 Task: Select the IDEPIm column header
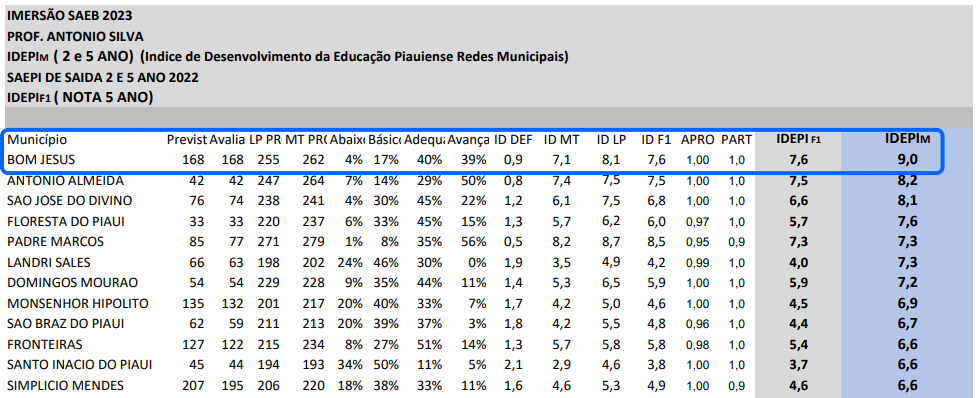point(907,139)
